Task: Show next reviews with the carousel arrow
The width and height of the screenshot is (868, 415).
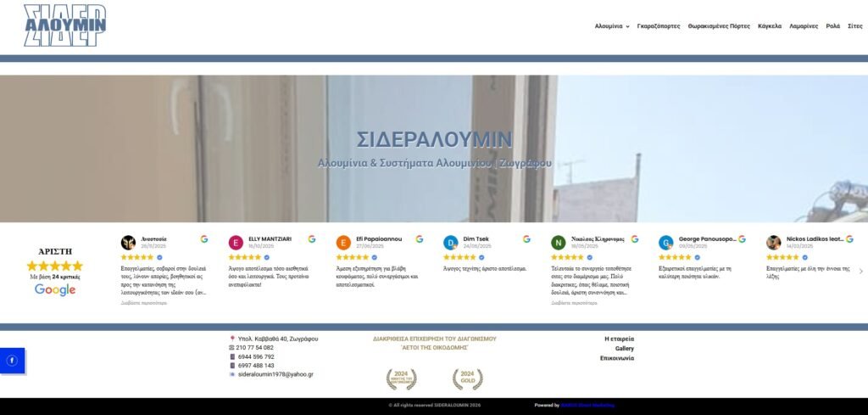Action: coord(860,271)
